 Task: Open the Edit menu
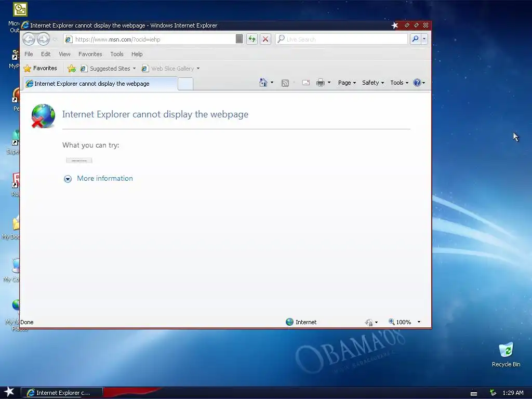point(46,54)
